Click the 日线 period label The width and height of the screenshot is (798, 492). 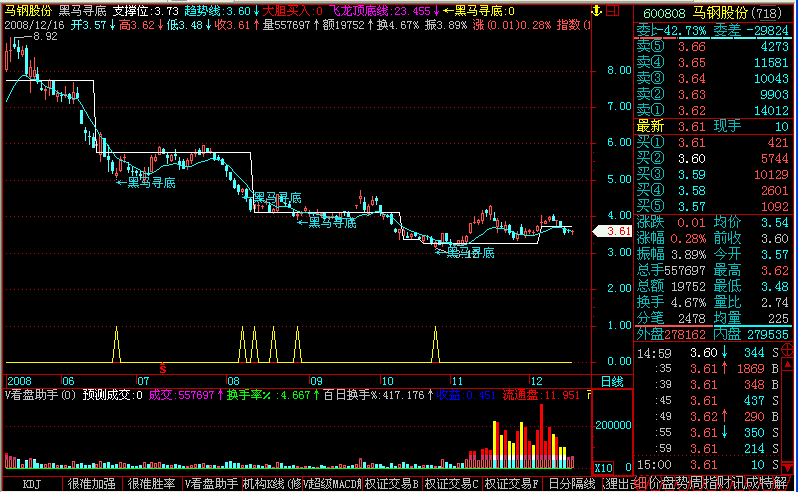point(612,382)
